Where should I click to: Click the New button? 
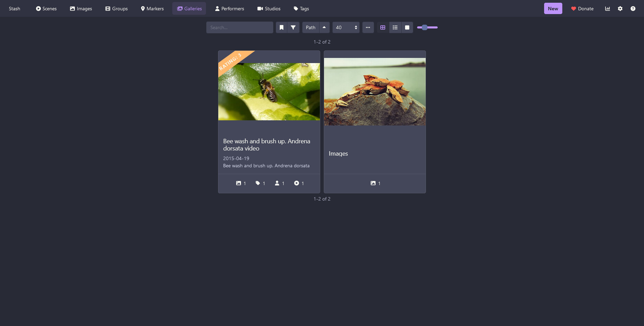(553, 9)
